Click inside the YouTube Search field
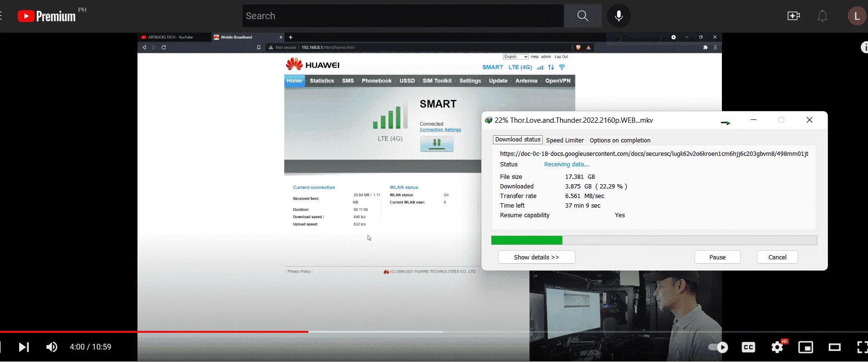 click(403, 16)
